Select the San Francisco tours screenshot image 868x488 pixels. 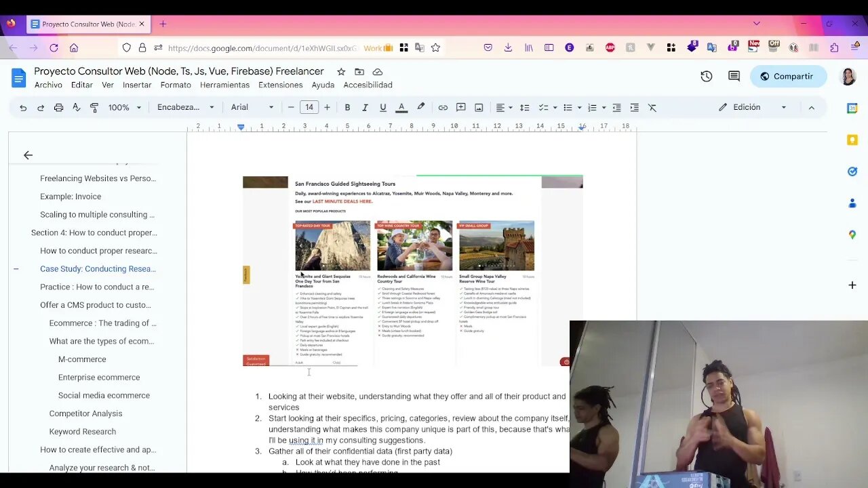click(x=412, y=271)
